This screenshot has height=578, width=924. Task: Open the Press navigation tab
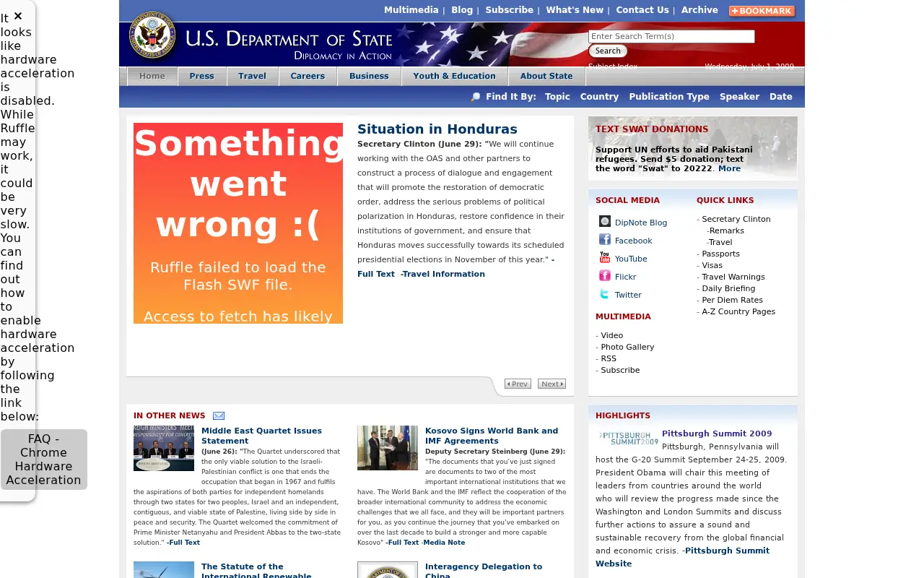click(x=202, y=76)
